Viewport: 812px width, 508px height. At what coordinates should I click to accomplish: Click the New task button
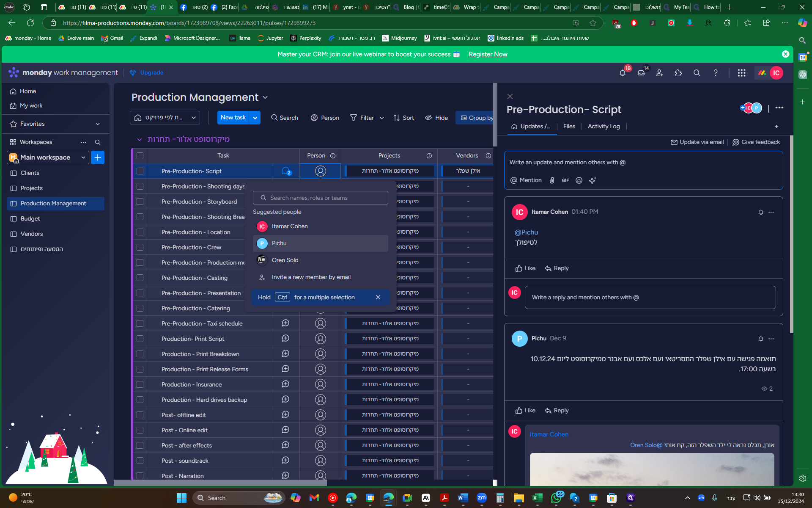[x=233, y=118]
